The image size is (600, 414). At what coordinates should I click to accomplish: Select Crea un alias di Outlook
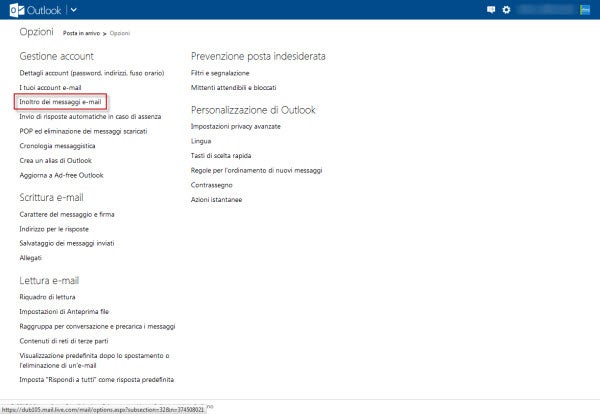55,161
